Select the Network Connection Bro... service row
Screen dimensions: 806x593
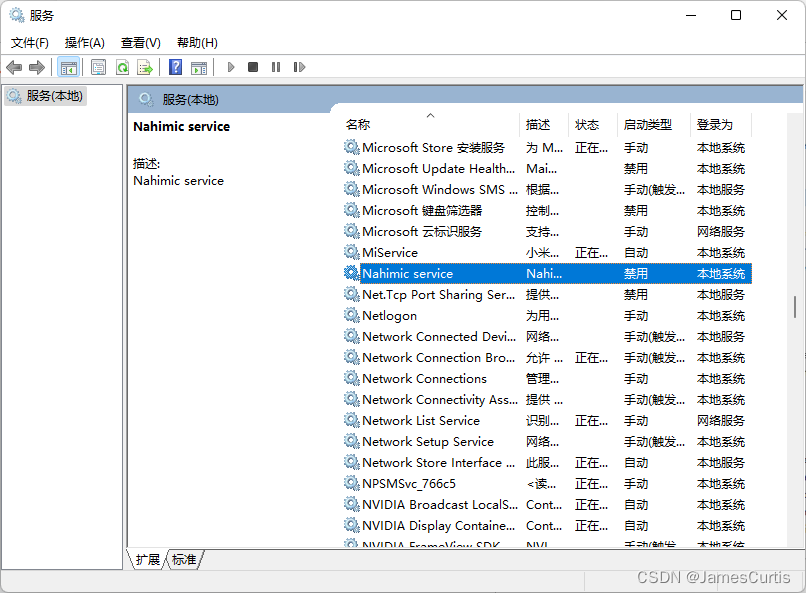(547, 358)
